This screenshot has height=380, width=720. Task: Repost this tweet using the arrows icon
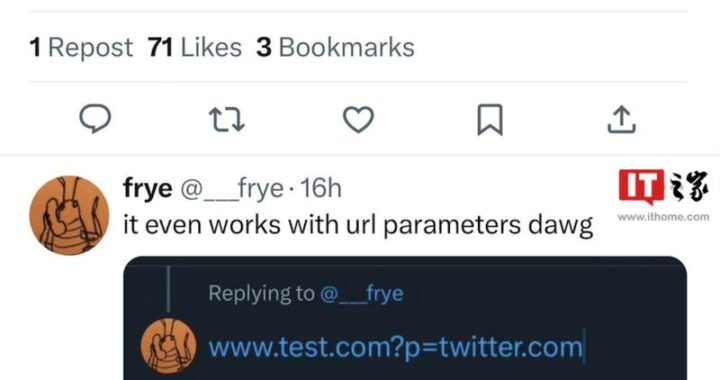(226, 120)
